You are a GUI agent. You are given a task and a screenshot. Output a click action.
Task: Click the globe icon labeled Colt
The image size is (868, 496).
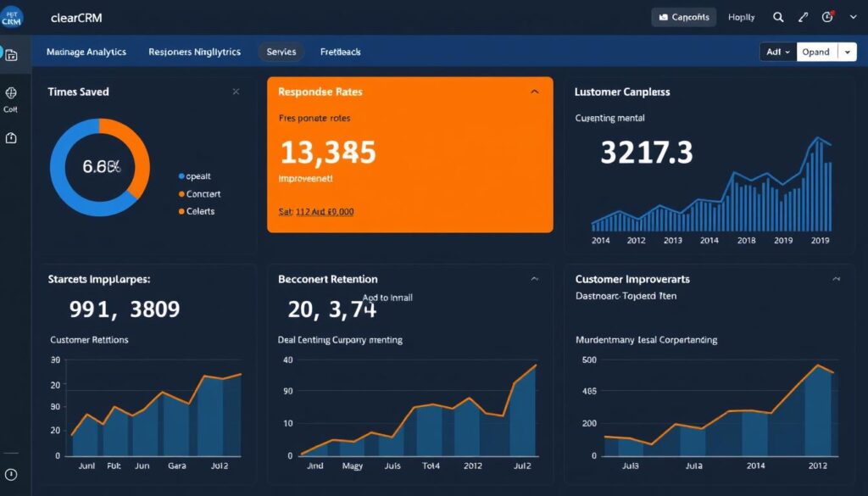click(x=11, y=93)
